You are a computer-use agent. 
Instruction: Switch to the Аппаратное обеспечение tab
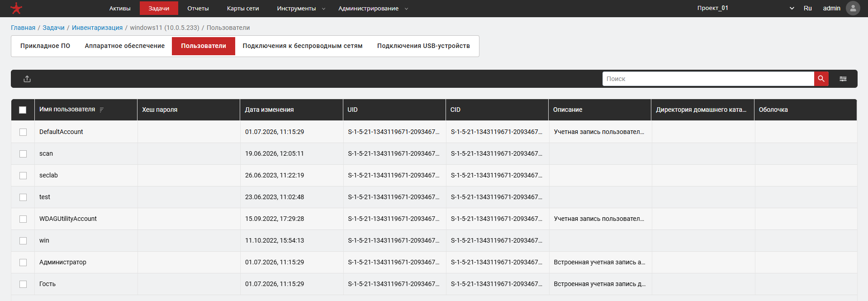click(x=125, y=46)
